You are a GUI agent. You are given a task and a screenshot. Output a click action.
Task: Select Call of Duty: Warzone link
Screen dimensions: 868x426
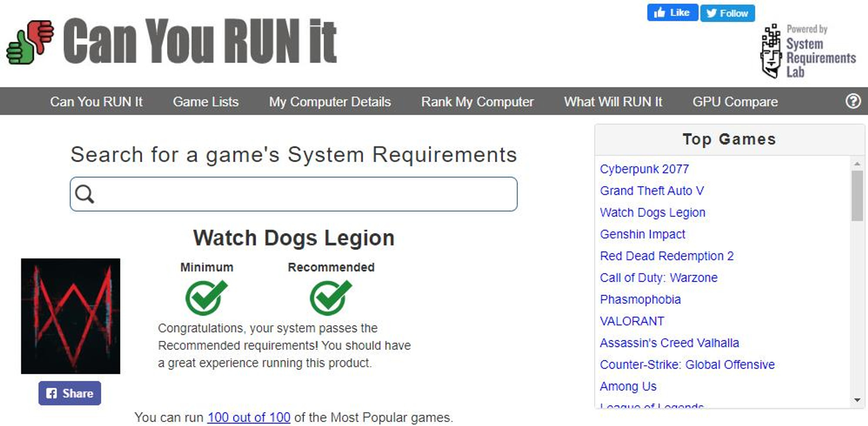658,277
